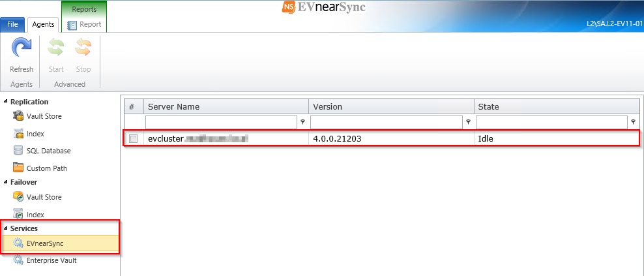Select Index icon under Failover
Screen dimensions: 644x276
[x=18, y=214]
